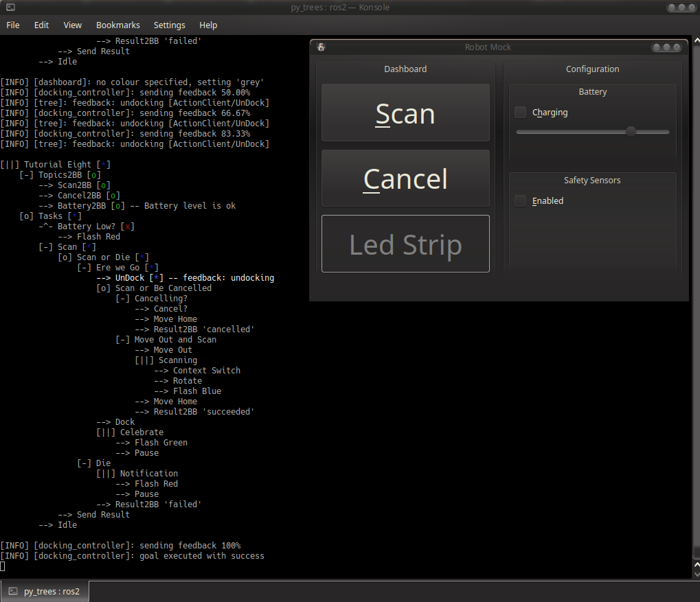Open the Bookmarks menu
The width and height of the screenshot is (700, 602).
[x=118, y=25]
